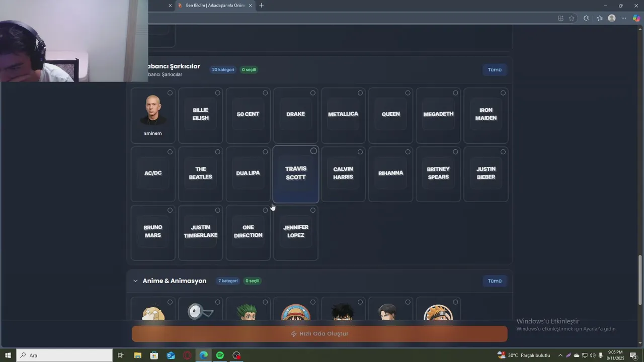This screenshot has width=644, height=362.
Task: Open the Windows notification center
Action: (634, 355)
